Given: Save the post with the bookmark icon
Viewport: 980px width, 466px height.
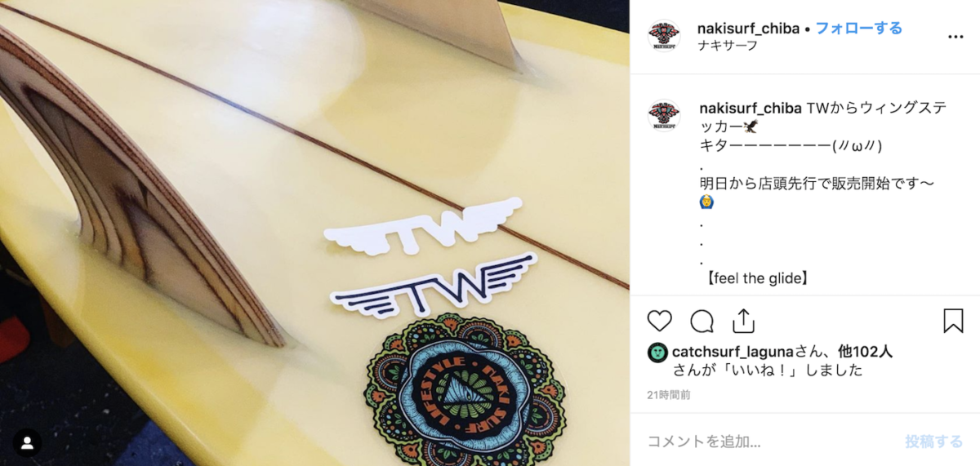Looking at the screenshot, I should click(953, 321).
